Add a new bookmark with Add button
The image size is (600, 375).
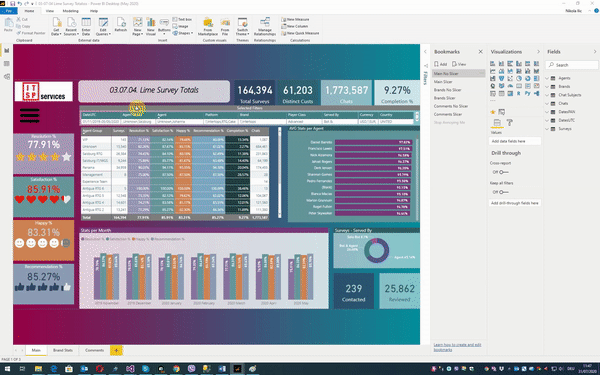tap(440, 64)
